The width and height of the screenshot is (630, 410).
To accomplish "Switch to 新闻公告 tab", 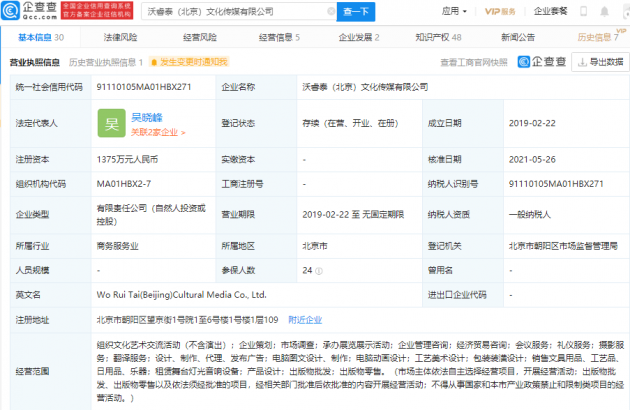I will [518, 37].
